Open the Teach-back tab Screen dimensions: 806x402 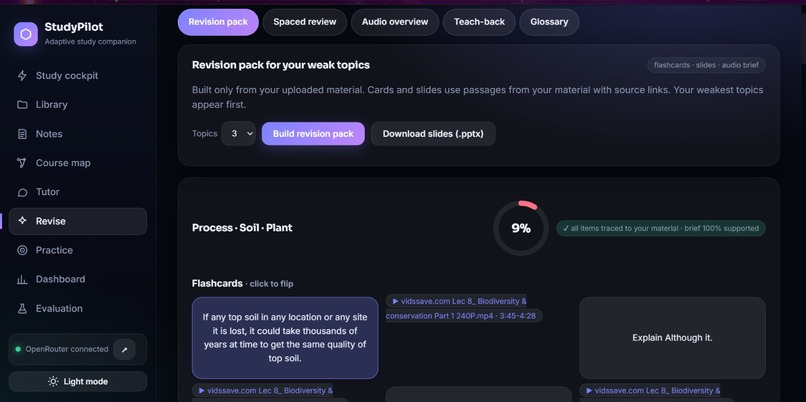point(479,22)
